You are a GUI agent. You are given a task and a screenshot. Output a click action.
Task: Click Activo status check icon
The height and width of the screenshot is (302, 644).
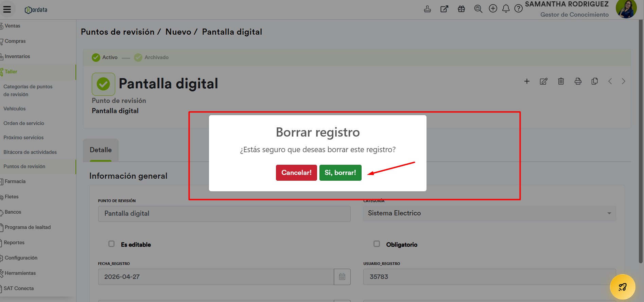(96, 57)
